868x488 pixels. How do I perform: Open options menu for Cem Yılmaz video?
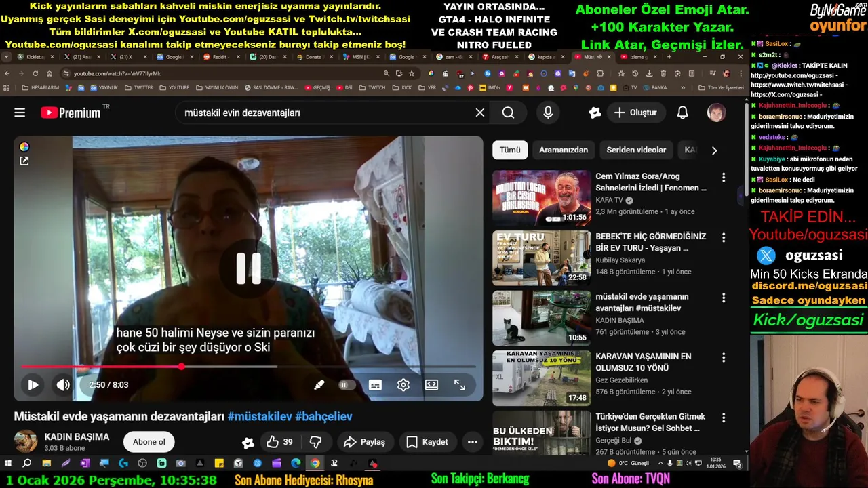click(x=724, y=178)
